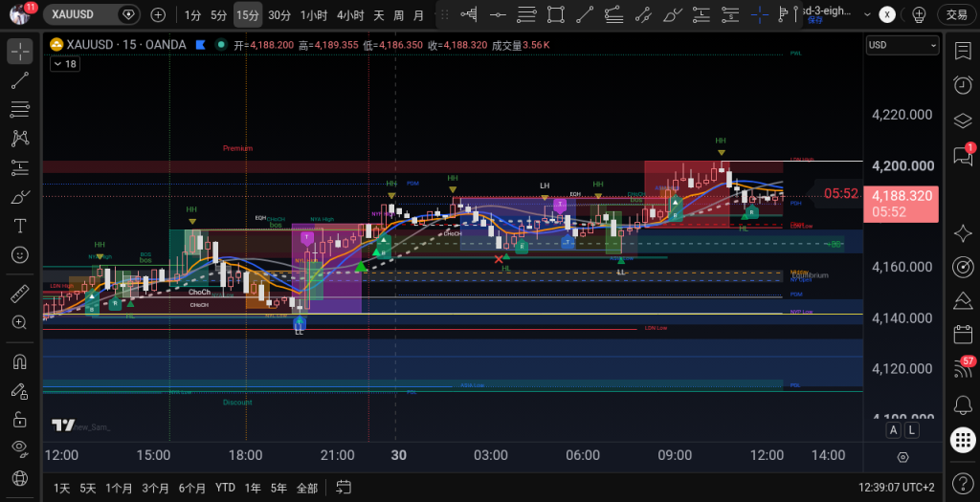Open the help center question mark

tap(963, 483)
